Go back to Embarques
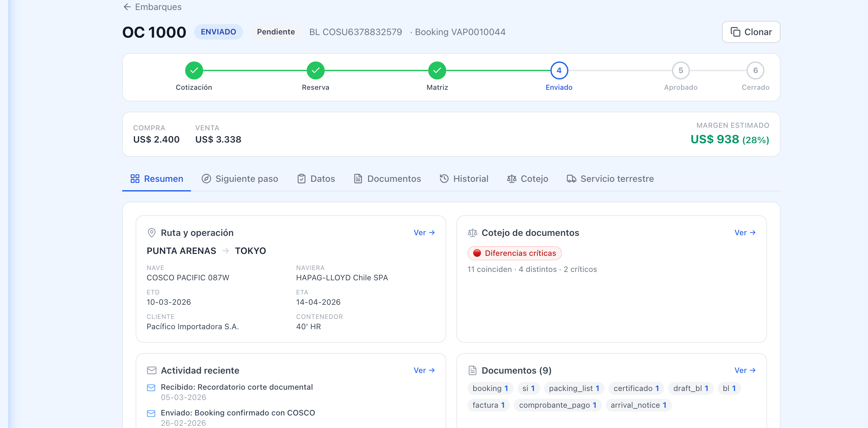The image size is (868, 428). [152, 7]
